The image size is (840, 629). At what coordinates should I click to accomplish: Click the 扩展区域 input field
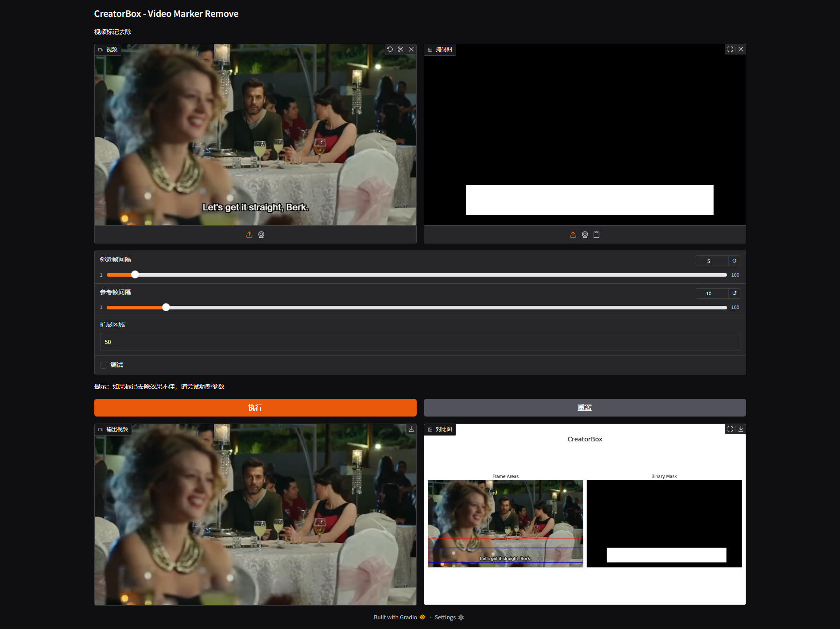[420, 342]
